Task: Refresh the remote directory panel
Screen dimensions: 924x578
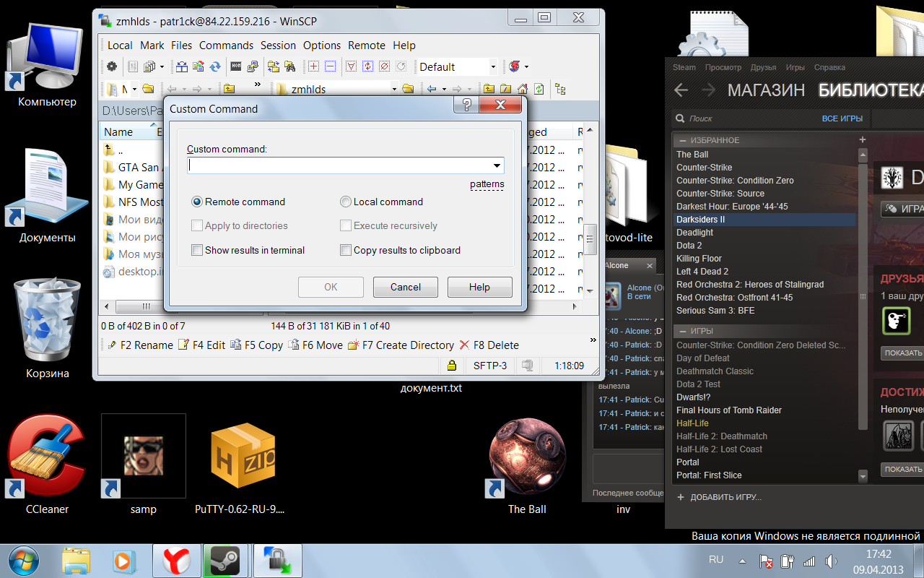Action: tap(539, 89)
